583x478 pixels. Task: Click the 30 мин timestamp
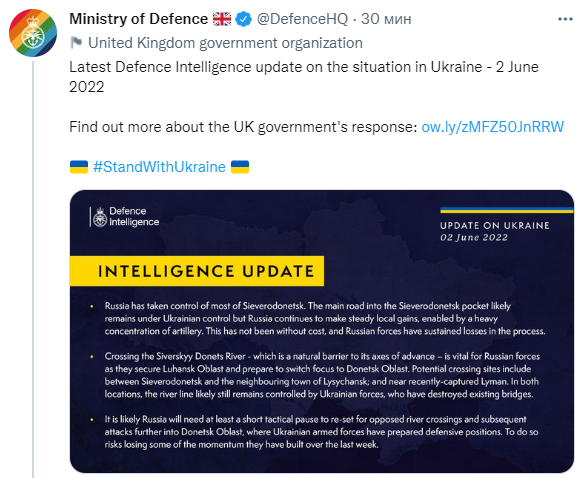coord(386,19)
